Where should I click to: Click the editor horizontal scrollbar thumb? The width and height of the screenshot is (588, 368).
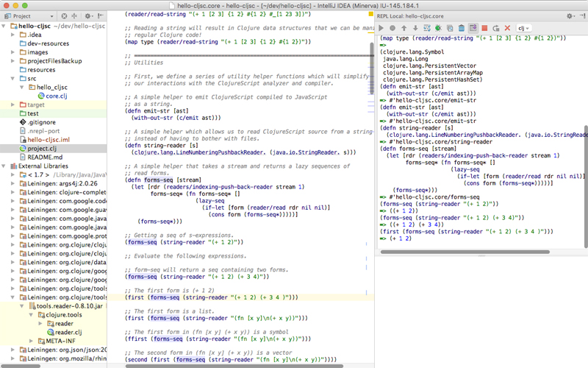pos(234,366)
